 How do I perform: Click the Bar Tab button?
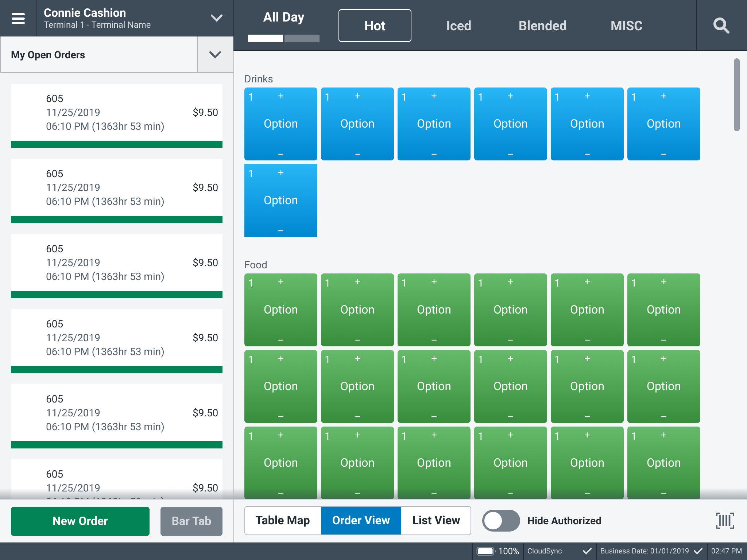pos(191,521)
